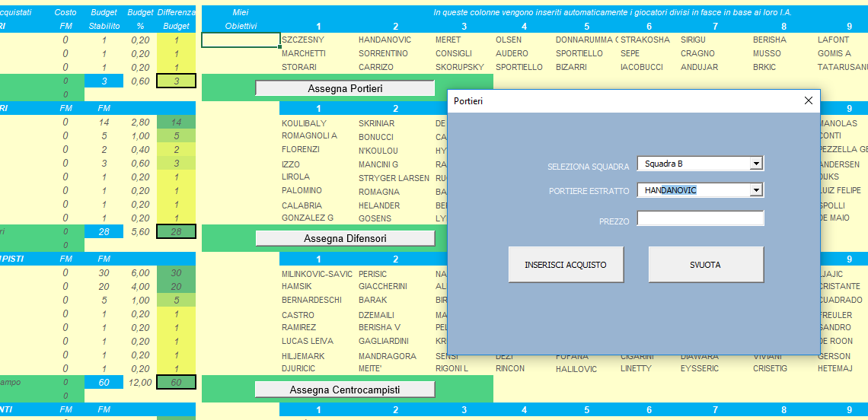The width and height of the screenshot is (868, 420).
Task: Select the MERET cell
Action: (x=448, y=40)
